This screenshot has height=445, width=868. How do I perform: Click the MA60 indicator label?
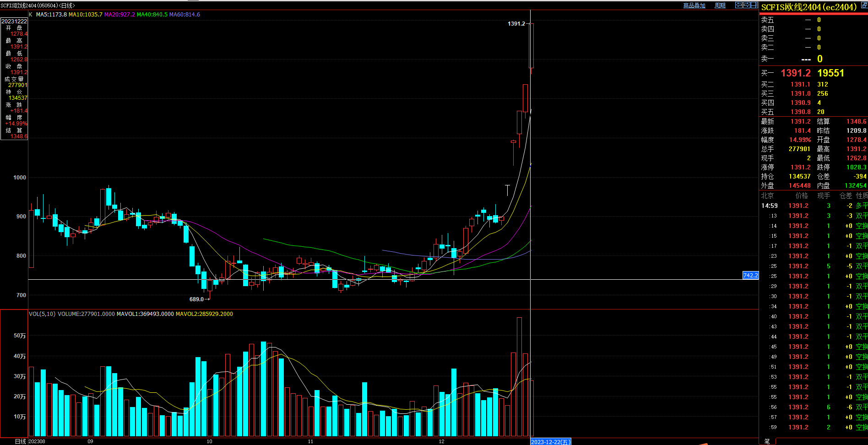click(x=184, y=15)
